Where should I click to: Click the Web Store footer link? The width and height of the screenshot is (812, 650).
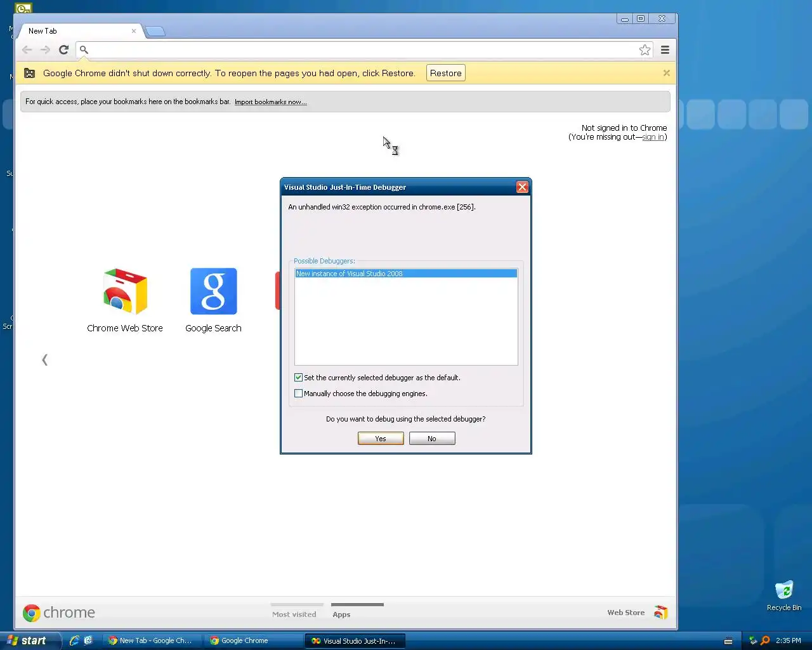[625, 613]
